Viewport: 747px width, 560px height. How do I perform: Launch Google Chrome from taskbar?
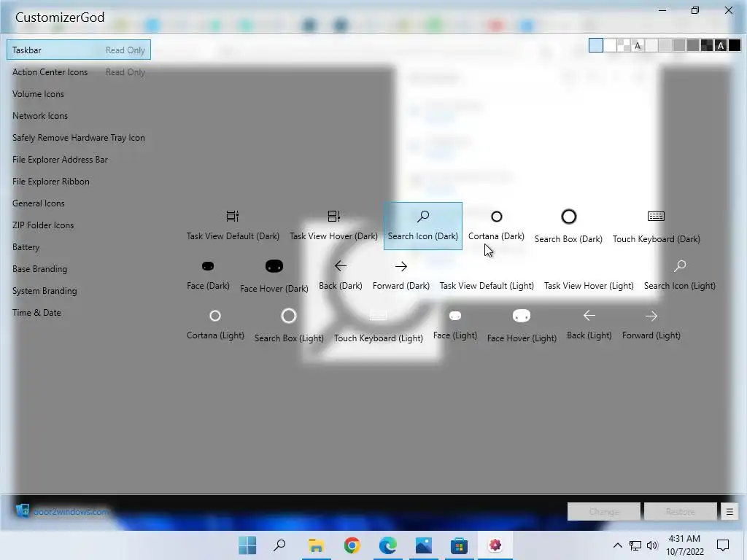352,545
